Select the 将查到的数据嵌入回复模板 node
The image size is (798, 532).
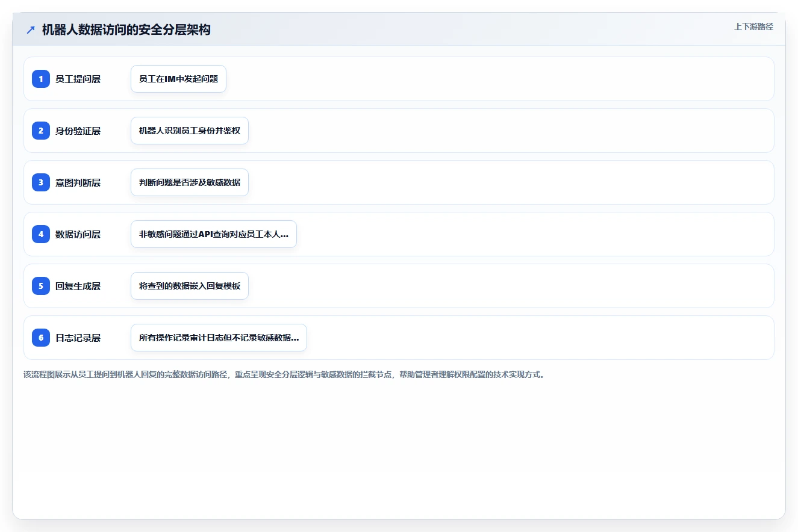[190, 286]
